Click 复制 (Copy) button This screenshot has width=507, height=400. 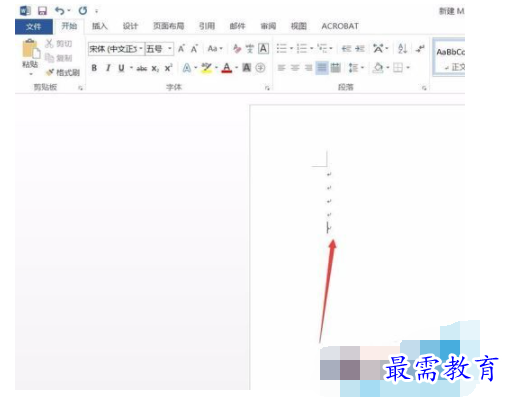59,58
